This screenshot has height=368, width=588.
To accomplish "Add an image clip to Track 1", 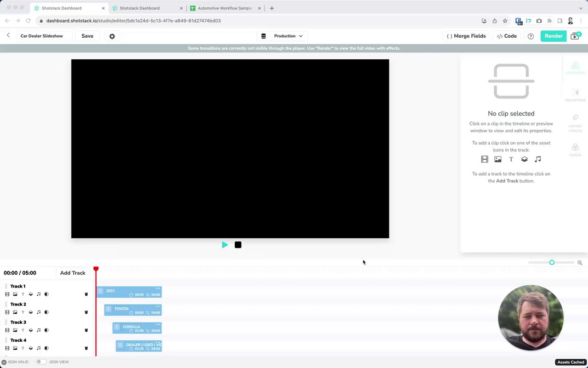I will click(15, 294).
